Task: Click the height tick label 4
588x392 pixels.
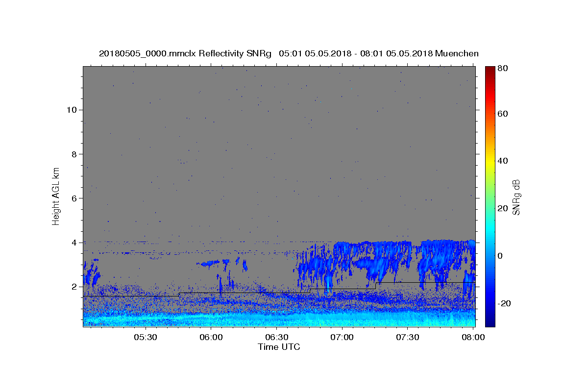Action: pyautogui.click(x=74, y=243)
